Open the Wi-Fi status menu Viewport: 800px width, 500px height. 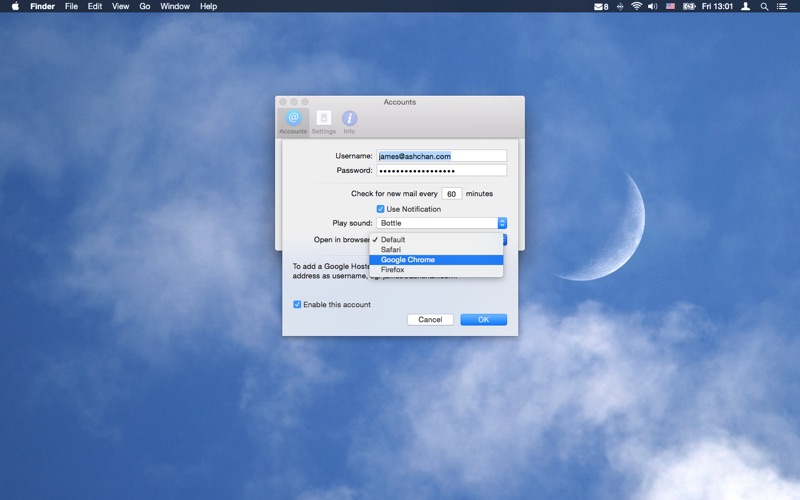coord(636,6)
